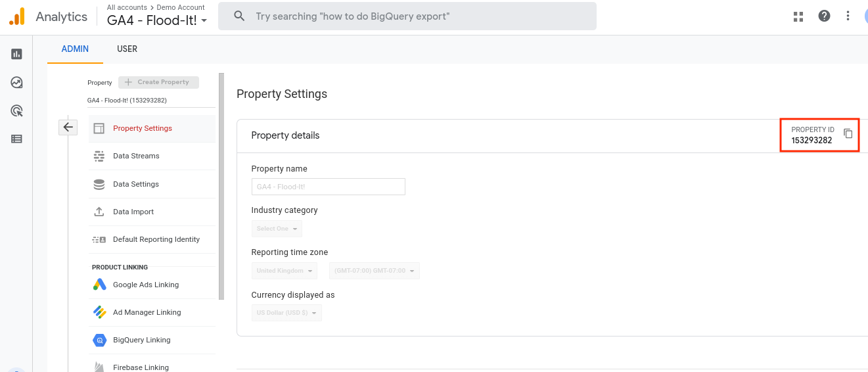Click the Data Import upload icon
Screen dimensions: 868x372
[99, 212]
